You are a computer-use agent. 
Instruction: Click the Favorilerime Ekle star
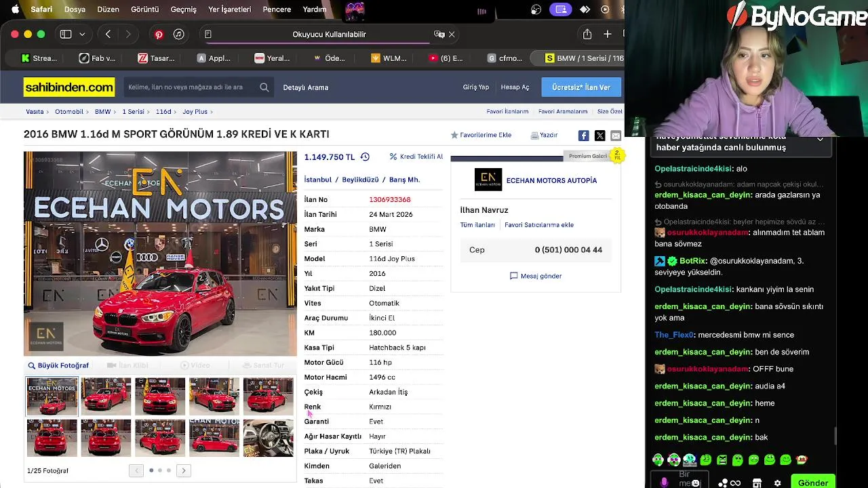point(454,135)
